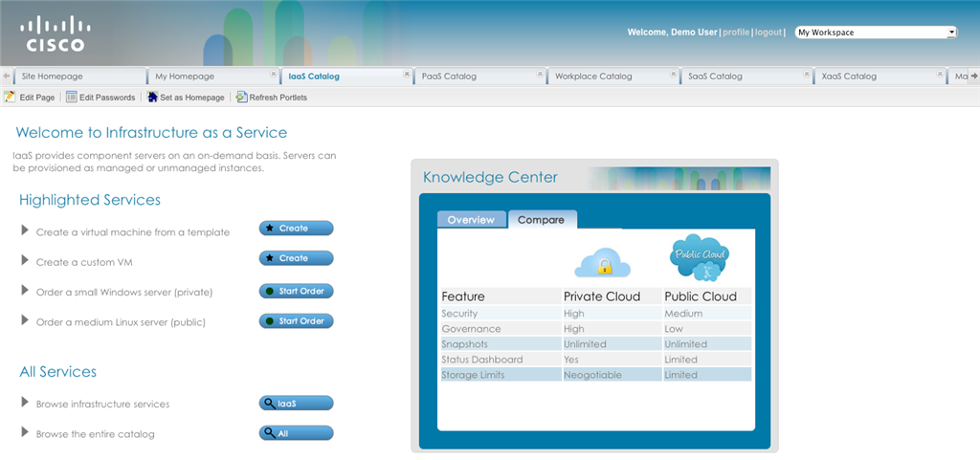Image resolution: width=980 pixels, height=460 pixels.
Task: Close the PaaS Catalog tab
Action: pyautogui.click(x=540, y=74)
